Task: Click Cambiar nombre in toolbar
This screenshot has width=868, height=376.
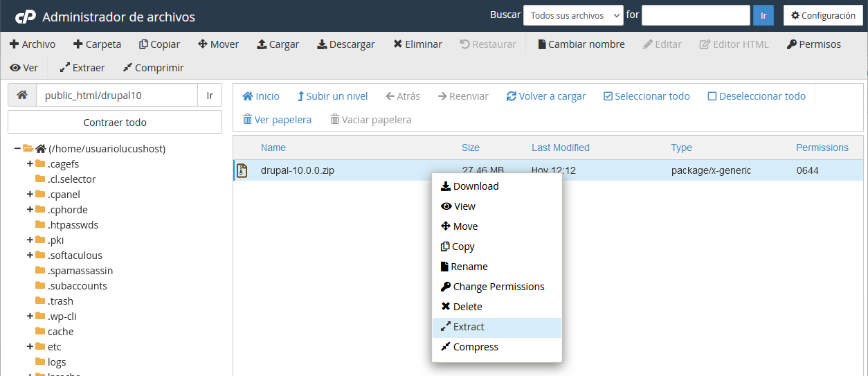Action: tap(581, 44)
